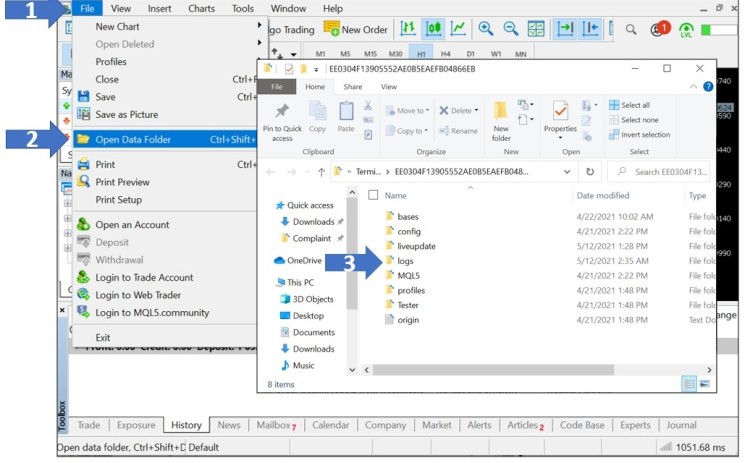Zoom in on the chart
The height and width of the screenshot is (463, 750).
486,30
